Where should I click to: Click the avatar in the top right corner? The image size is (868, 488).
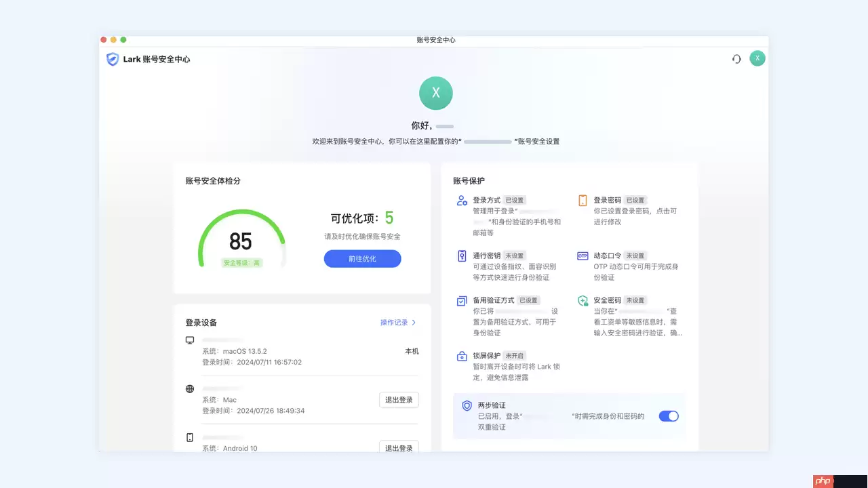tap(757, 58)
